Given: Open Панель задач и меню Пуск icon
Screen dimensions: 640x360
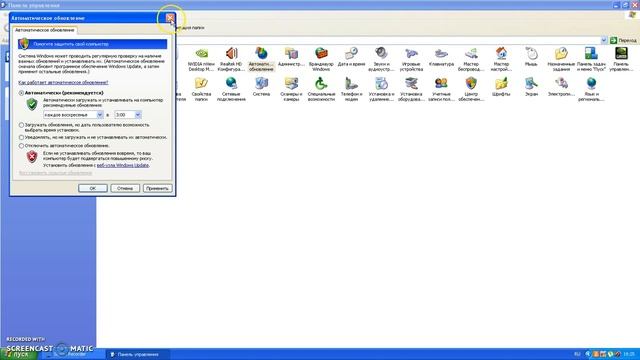Looking at the screenshot, I should (591, 59).
